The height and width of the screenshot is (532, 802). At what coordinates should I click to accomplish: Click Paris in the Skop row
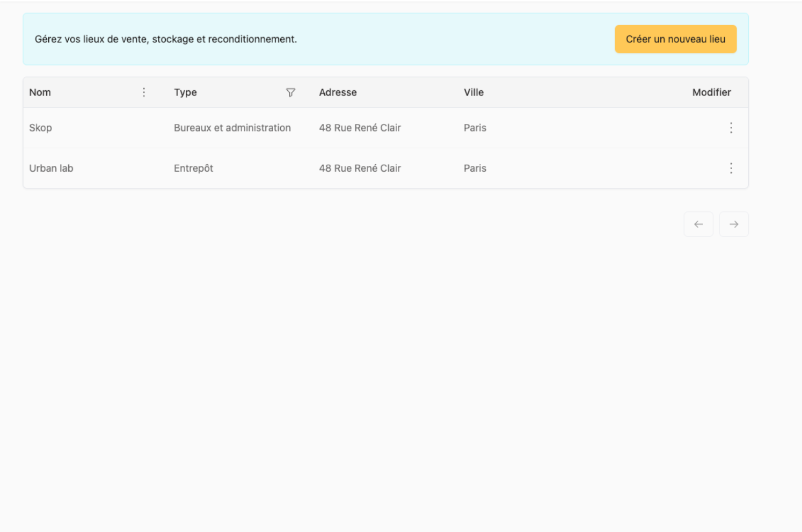[475, 128]
